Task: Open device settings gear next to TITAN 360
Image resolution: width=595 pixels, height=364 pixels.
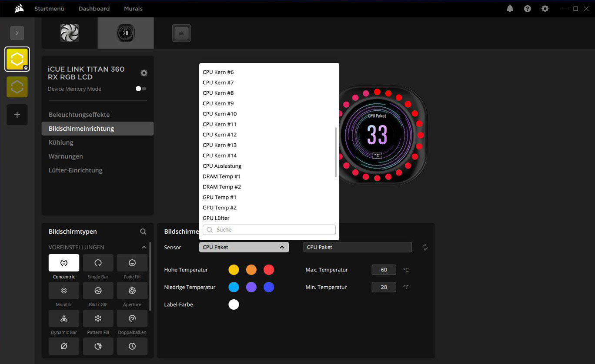Action: (144, 73)
